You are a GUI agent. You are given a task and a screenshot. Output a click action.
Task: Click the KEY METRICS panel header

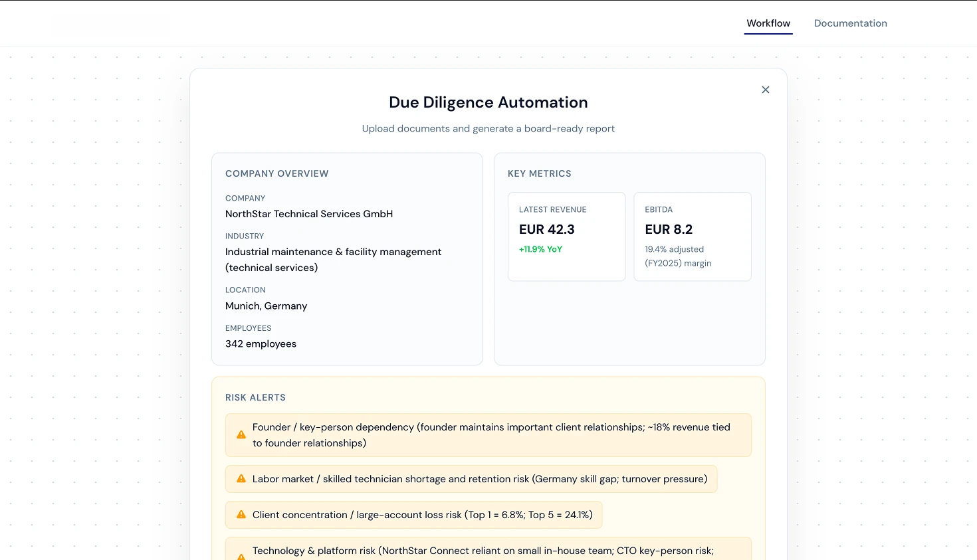540,173
